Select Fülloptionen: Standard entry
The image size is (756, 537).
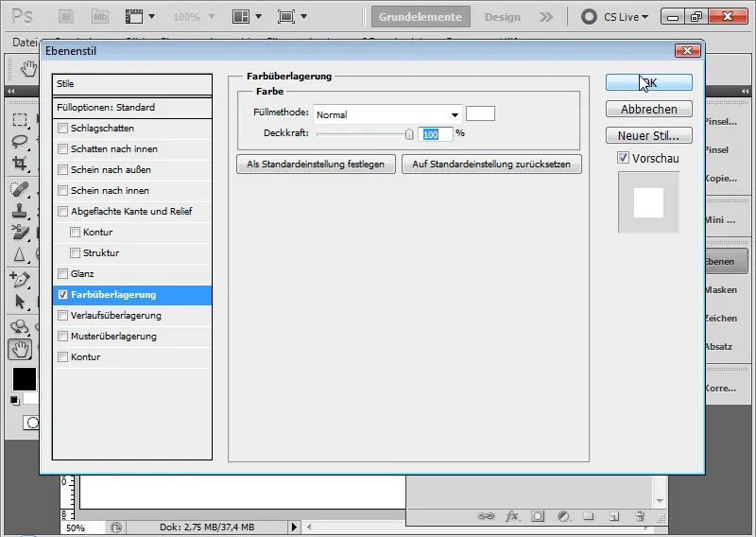pos(132,108)
